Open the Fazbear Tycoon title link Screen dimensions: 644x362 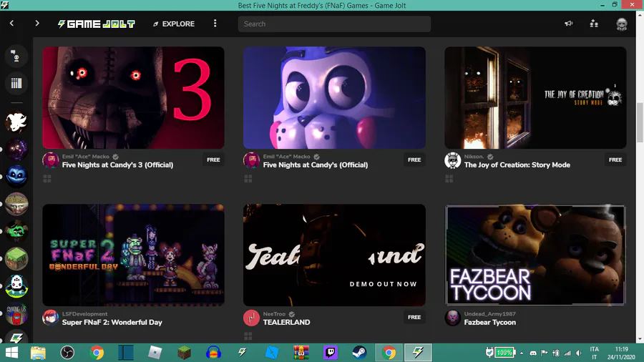click(490, 323)
